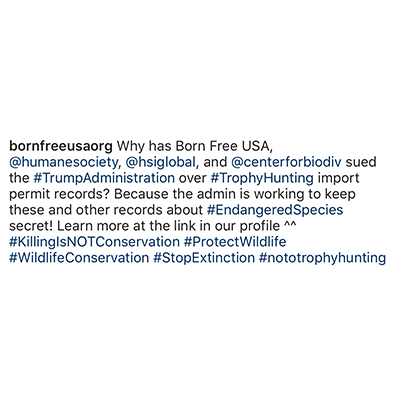Open the #StopExtinction hashtag
Screen dimensions: 400x400
point(204,258)
